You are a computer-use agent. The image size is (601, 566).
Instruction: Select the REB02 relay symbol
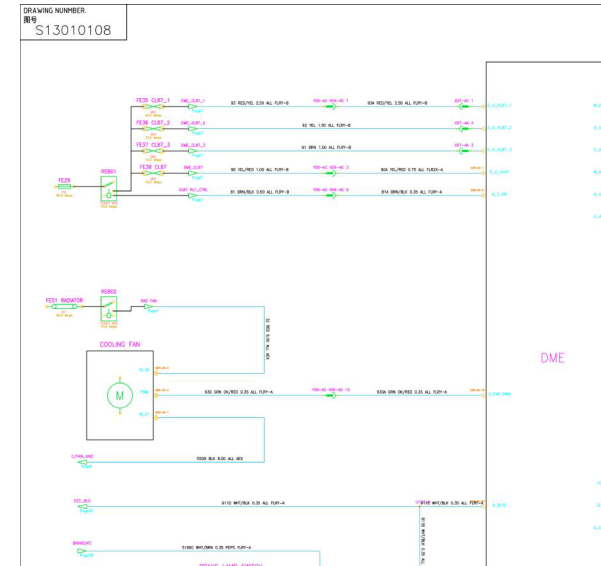pyautogui.click(x=109, y=309)
